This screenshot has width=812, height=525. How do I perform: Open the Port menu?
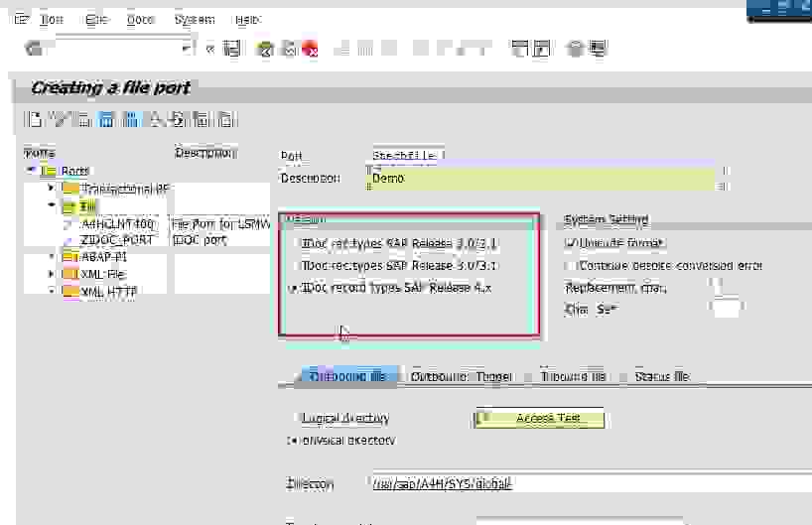[x=52, y=20]
